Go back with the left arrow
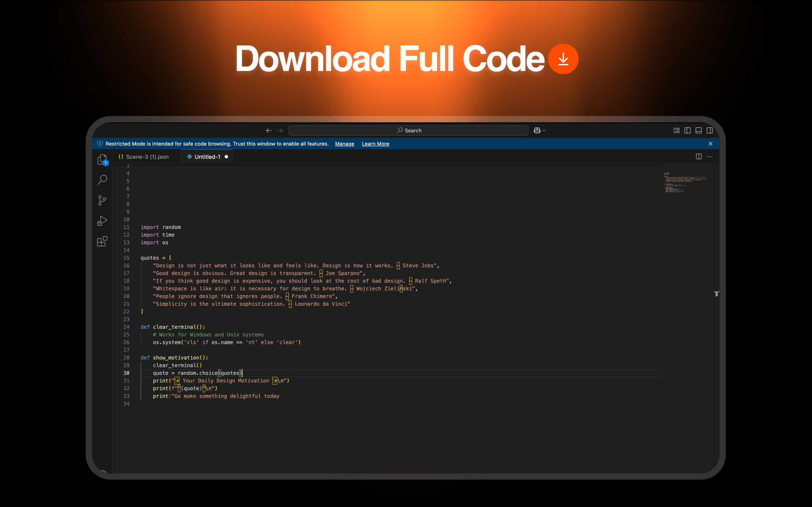Screen dimensions: 812x507 click(x=268, y=131)
